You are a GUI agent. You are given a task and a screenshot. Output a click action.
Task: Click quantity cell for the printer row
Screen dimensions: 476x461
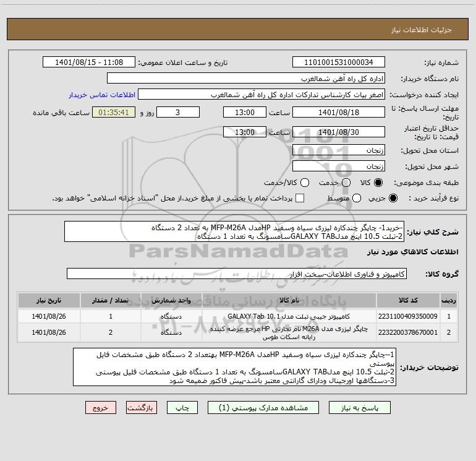(111, 332)
